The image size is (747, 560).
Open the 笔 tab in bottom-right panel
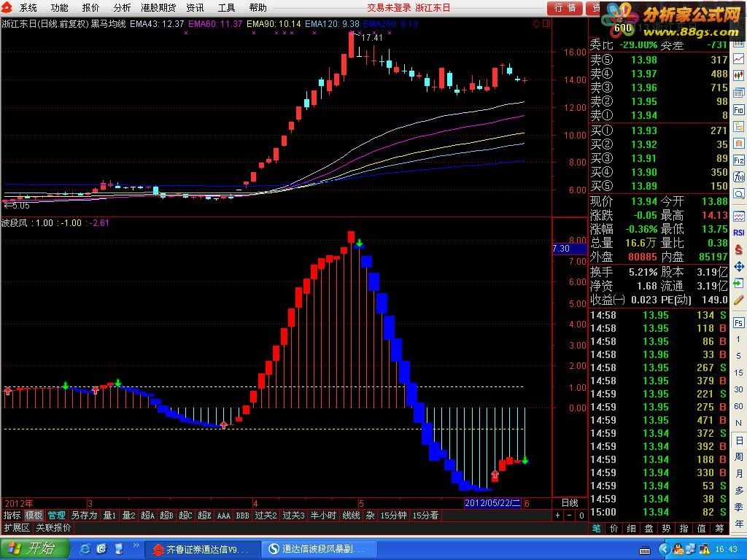(x=597, y=528)
